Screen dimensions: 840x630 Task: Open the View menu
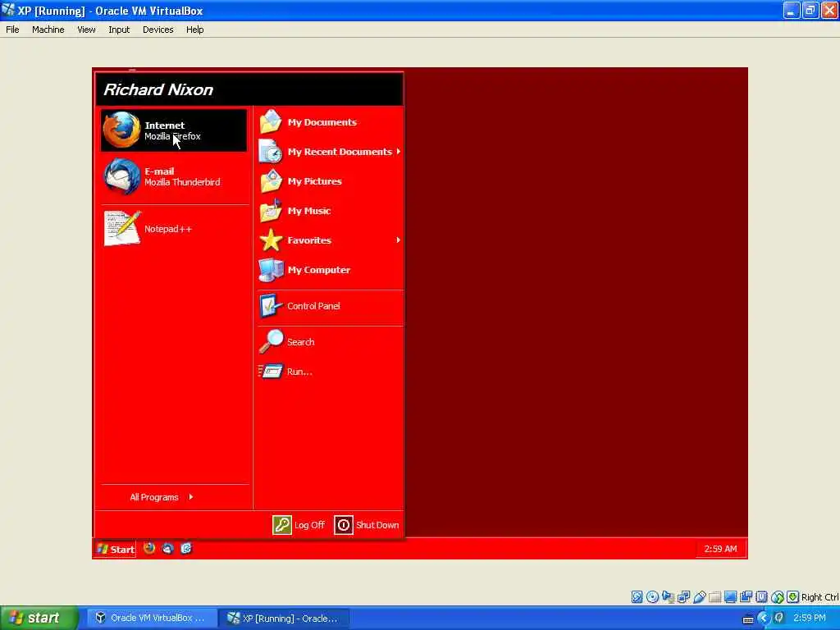[86, 30]
